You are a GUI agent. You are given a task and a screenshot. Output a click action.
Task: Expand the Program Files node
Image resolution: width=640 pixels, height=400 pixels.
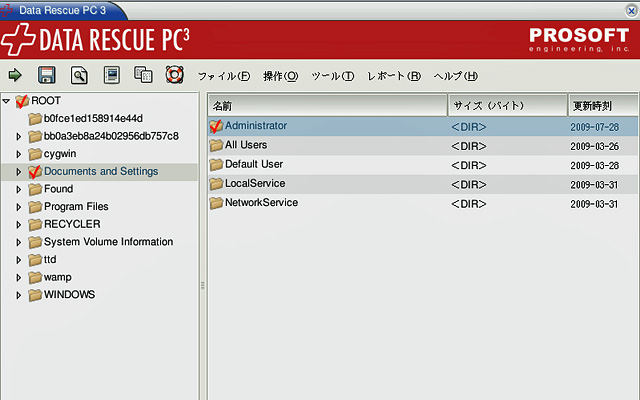(18, 207)
